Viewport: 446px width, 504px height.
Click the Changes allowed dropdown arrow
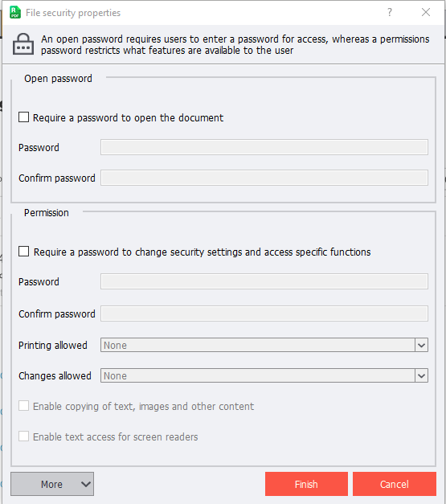pos(421,375)
